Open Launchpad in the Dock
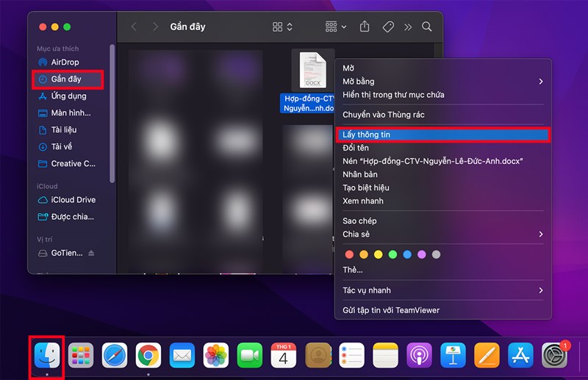588x380 pixels. click(x=81, y=355)
